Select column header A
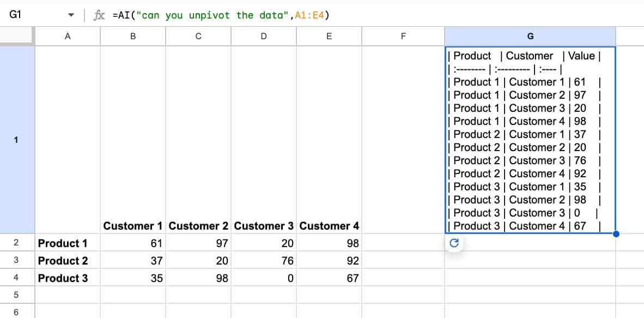The image size is (644, 318). 68,36
